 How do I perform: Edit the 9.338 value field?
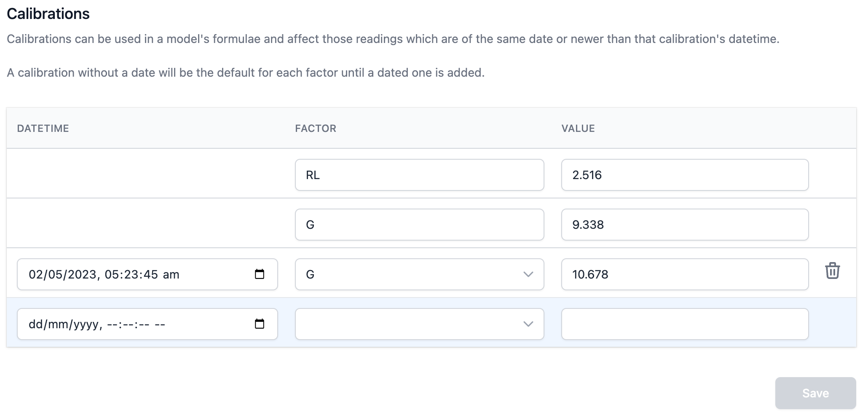coord(685,225)
